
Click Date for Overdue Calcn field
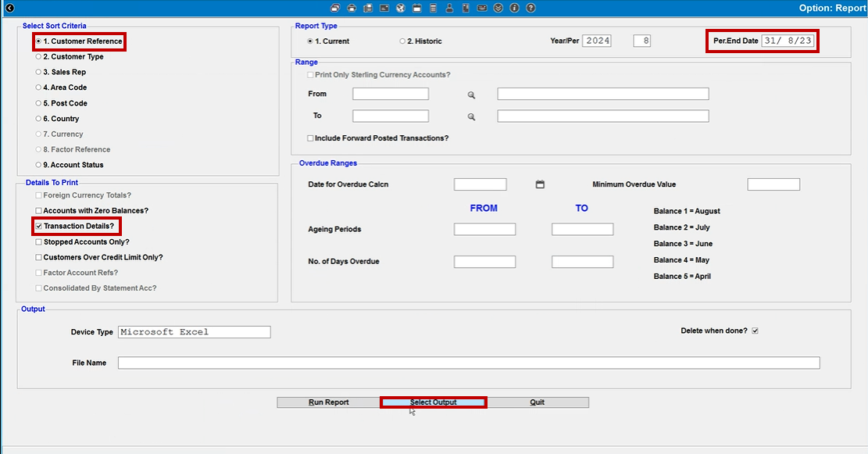pyautogui.click(x=480, y=184)
